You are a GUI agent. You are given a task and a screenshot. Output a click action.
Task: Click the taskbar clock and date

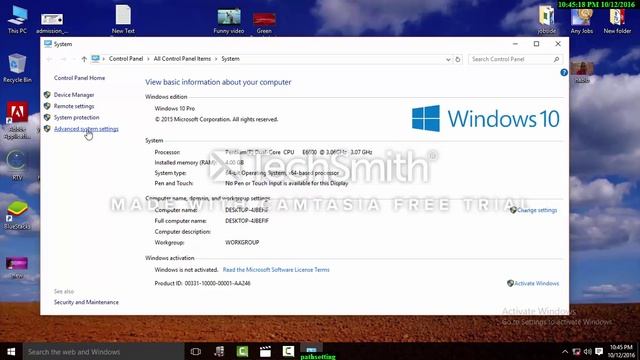[x=621, y=351]
